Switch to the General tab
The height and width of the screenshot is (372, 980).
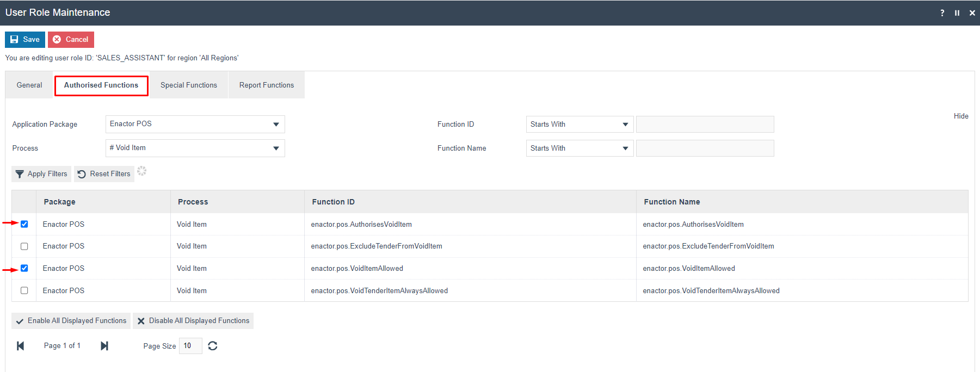click(29, 85)
